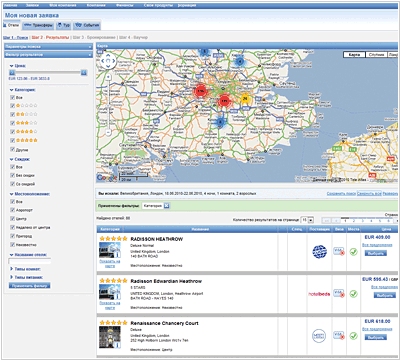The height and width of the screenshot is (360, 400).
Task: Click the left handle of price slider
Action: point(12,72)
